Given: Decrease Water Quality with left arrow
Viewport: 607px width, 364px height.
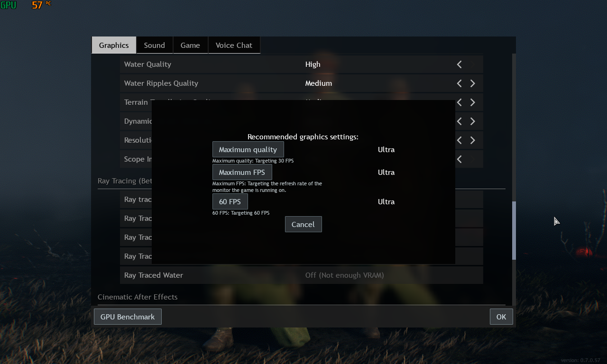Looking at the screenshot, I should click(459, 64).
